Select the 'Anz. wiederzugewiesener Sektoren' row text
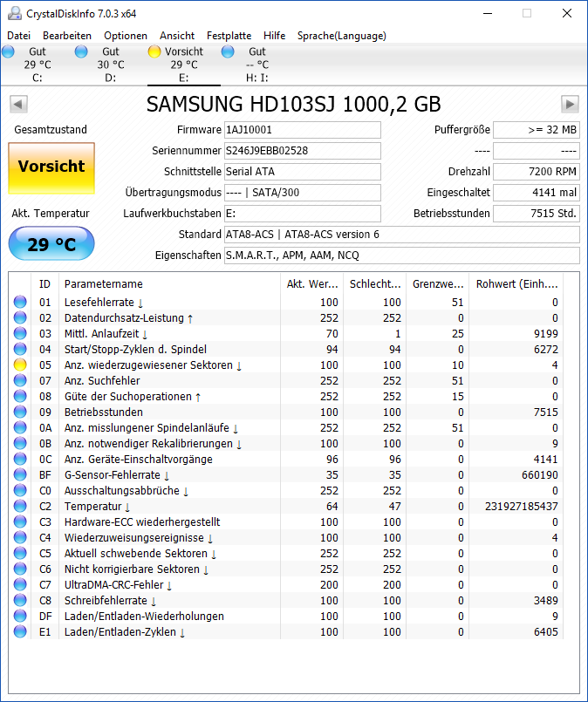 pos(153,365)
